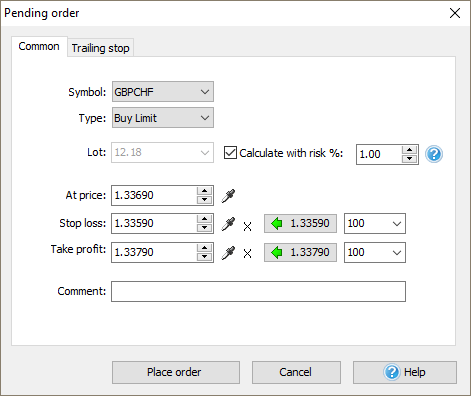The width and height of the screenshot is (471, 396).
Task: Increase Stop loss with up arrow
Action: tap(204, 219)
